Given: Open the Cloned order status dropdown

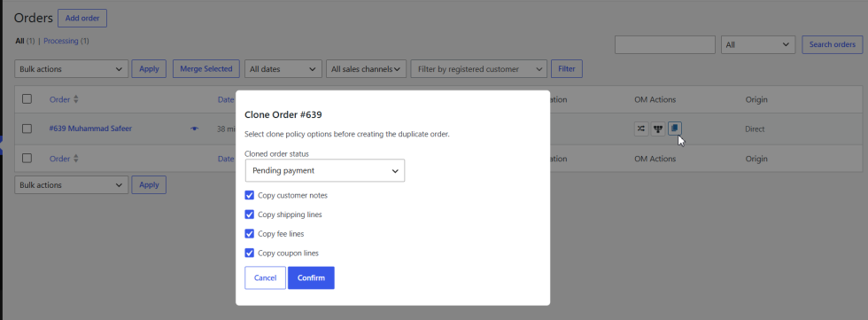Looking at the screenshot, I should pos(325,170).
